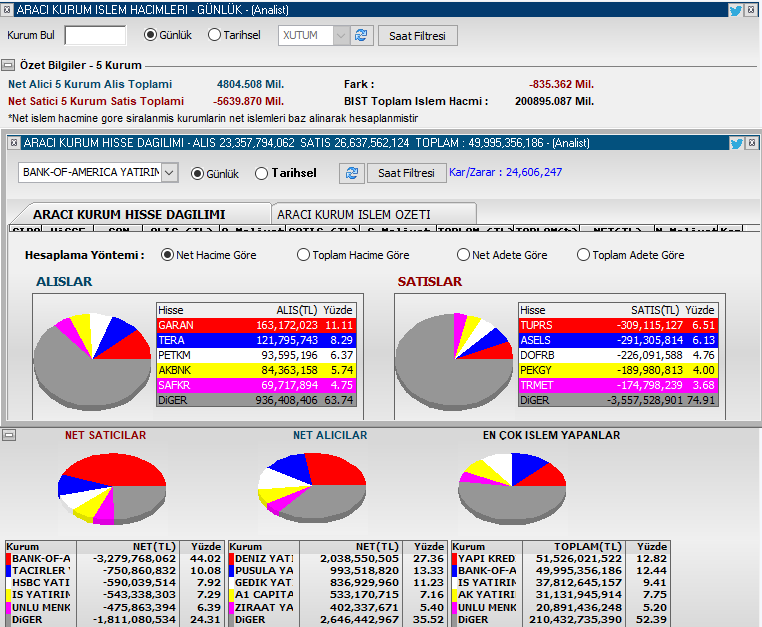Image resolution: width=762 pixels, height=627 pixels.
Task: Click Twitter share icon in Hisse Dagilimi title bar
Action: coord(736,143)
